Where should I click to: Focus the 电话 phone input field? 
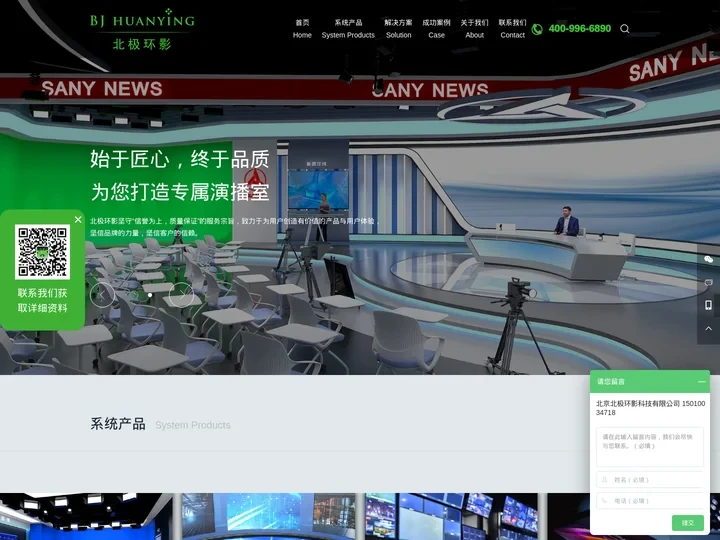click(650, 501)
